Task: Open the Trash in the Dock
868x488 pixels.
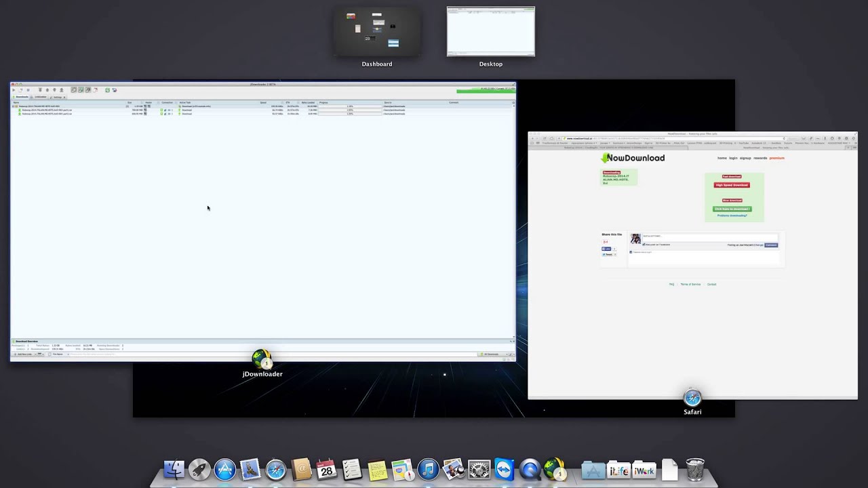Action: 695,469
